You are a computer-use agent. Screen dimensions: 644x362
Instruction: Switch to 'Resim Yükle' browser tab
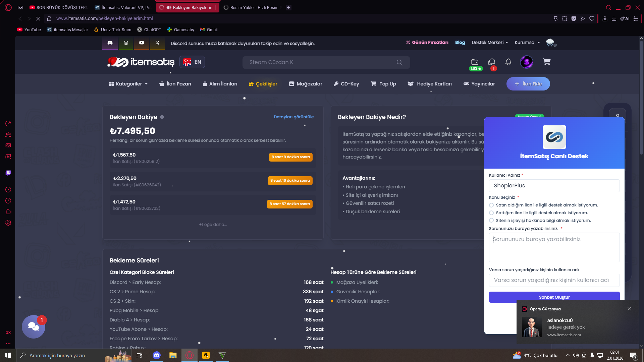pyautogui.click(x=252, y=7)
